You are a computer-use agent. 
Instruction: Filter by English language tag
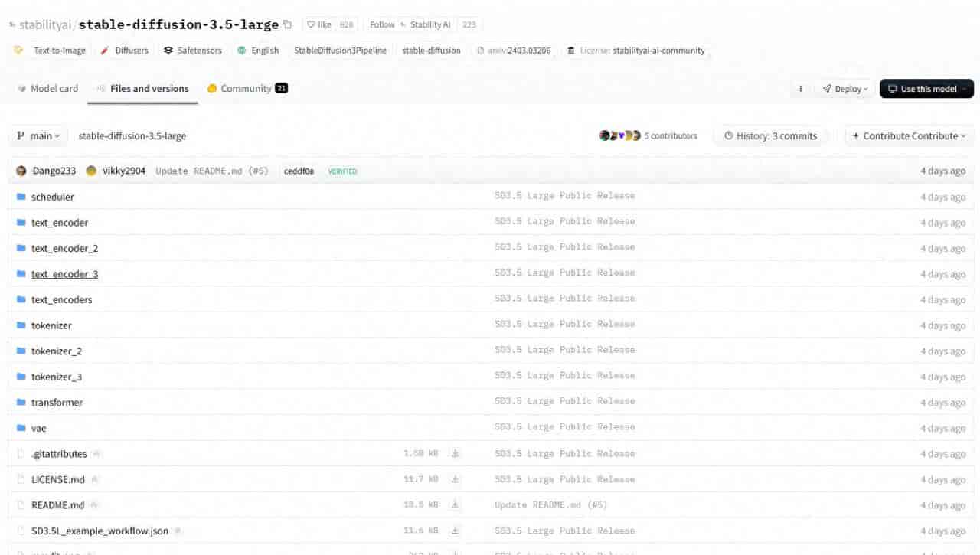pos(258,51)
